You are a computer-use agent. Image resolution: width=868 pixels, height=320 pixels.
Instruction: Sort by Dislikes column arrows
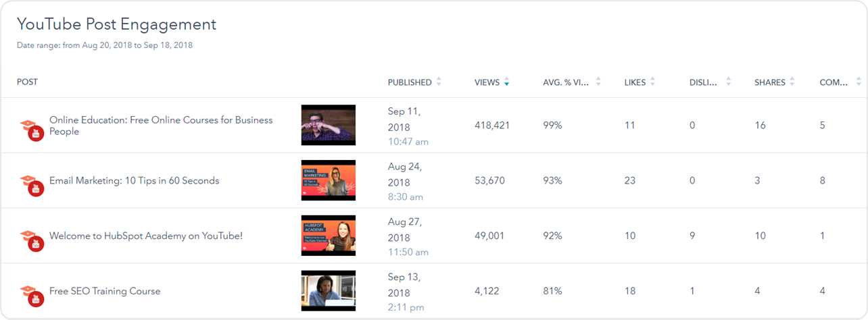(728, 82)
